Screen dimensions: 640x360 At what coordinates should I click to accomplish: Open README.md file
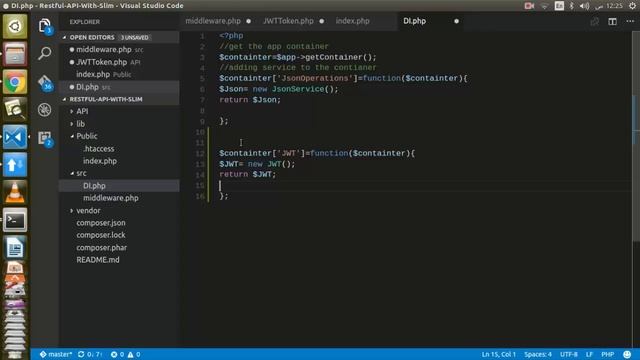tap(119, 260)
